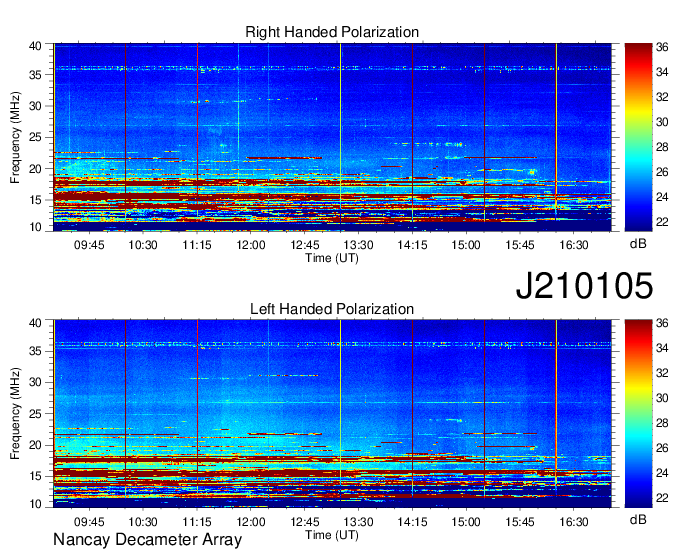Click 25 MHz tick on Left Handed plot
Image resolution: width=680 pixels, height=552 pixels.
tap(35, 414)
